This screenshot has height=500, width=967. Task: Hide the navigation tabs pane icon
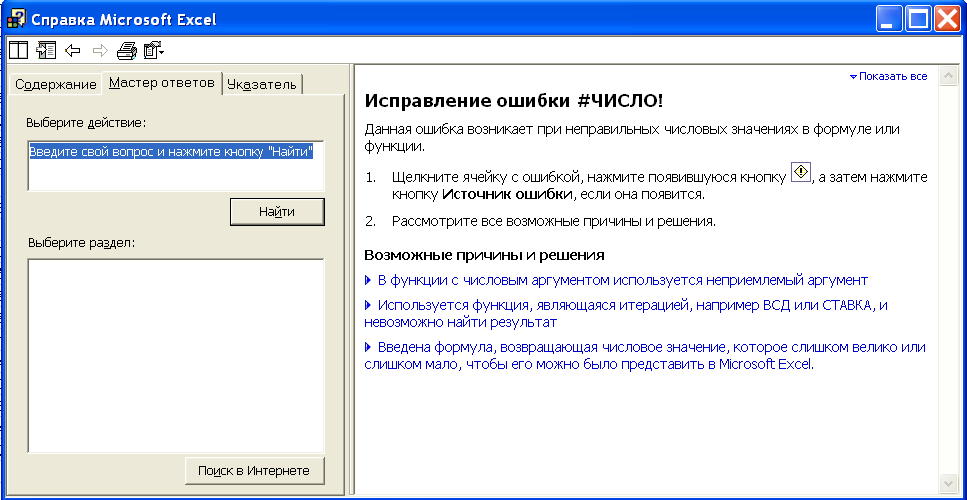(x=46, y=50)
